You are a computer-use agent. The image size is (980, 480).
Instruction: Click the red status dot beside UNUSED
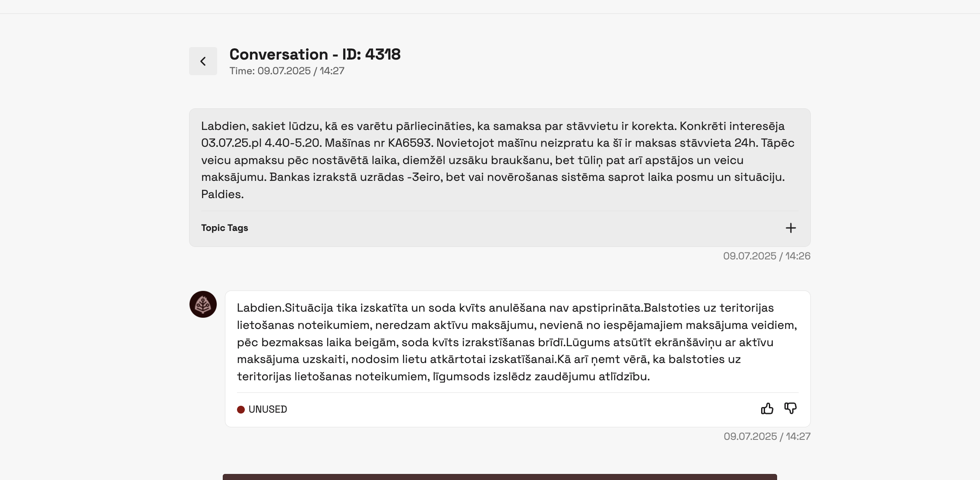pyautogui.click(x=241, y=409)
